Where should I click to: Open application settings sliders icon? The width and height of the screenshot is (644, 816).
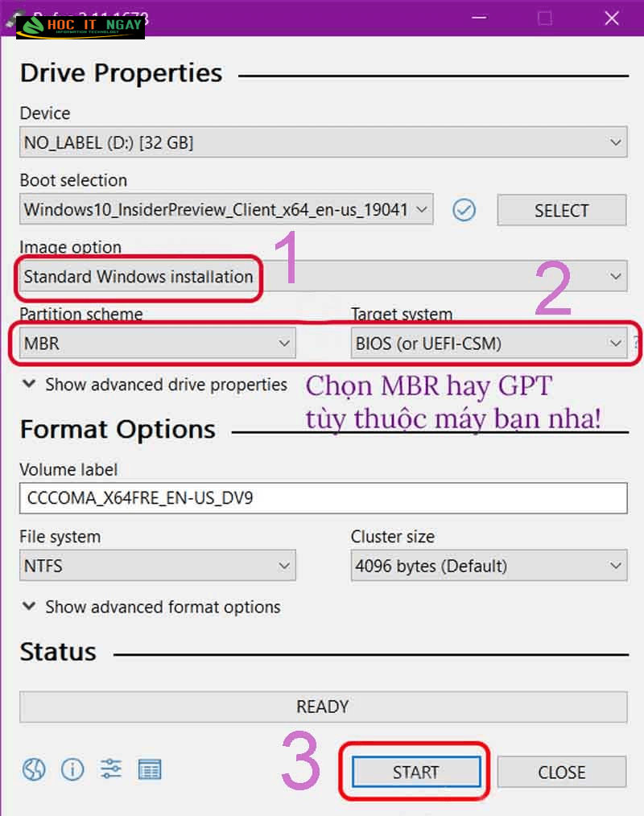(111, 769)
